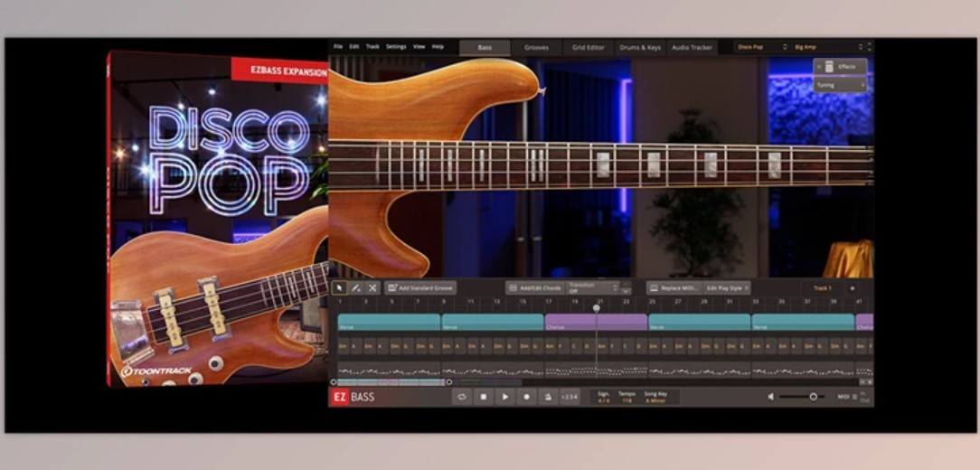The width and height of the screenshot is (980, 470).
Task: Toggle loop playback on
Action: point(461,397)
